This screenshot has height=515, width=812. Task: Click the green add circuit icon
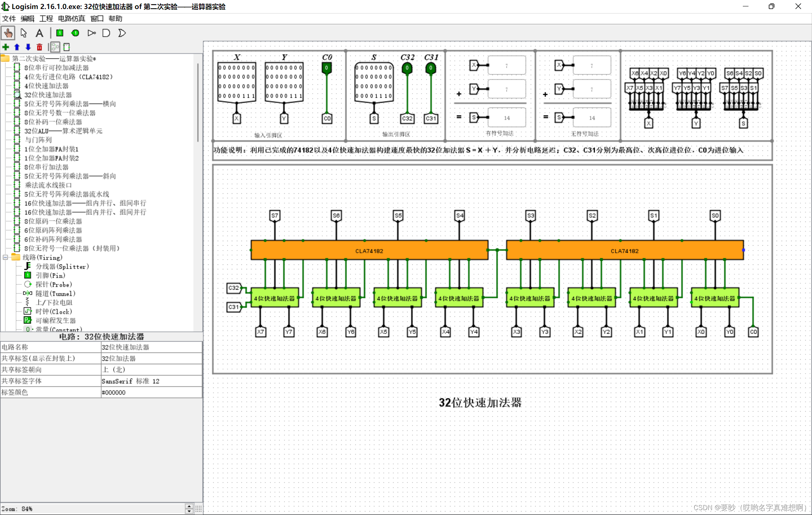point(6,47)
